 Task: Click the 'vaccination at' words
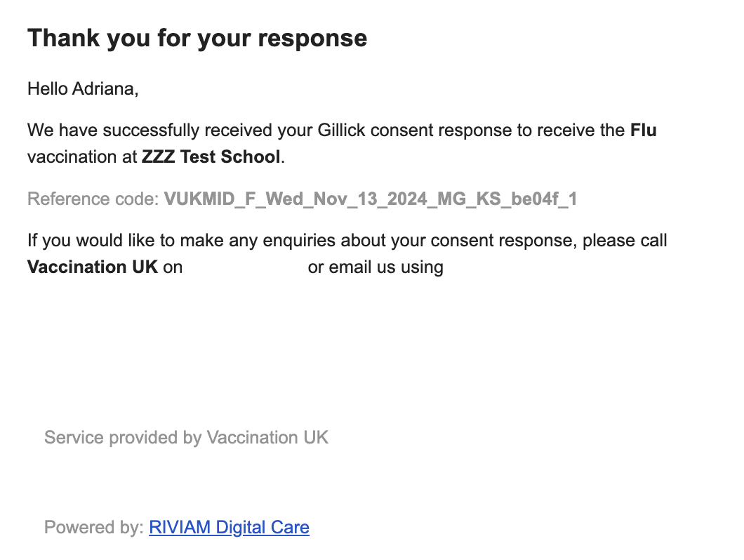(x=82, y=156)
